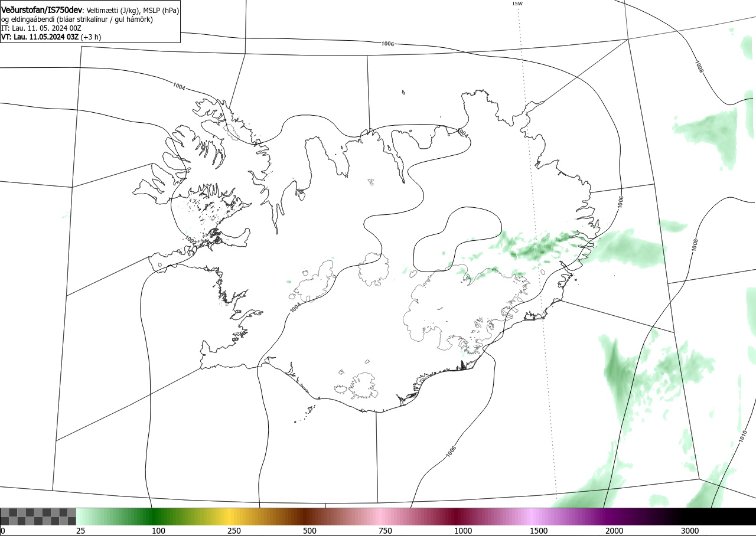Click the 1008 isobar label in the northeast corner
This screenshot has width=756, height=536.
tap(699, 67)
